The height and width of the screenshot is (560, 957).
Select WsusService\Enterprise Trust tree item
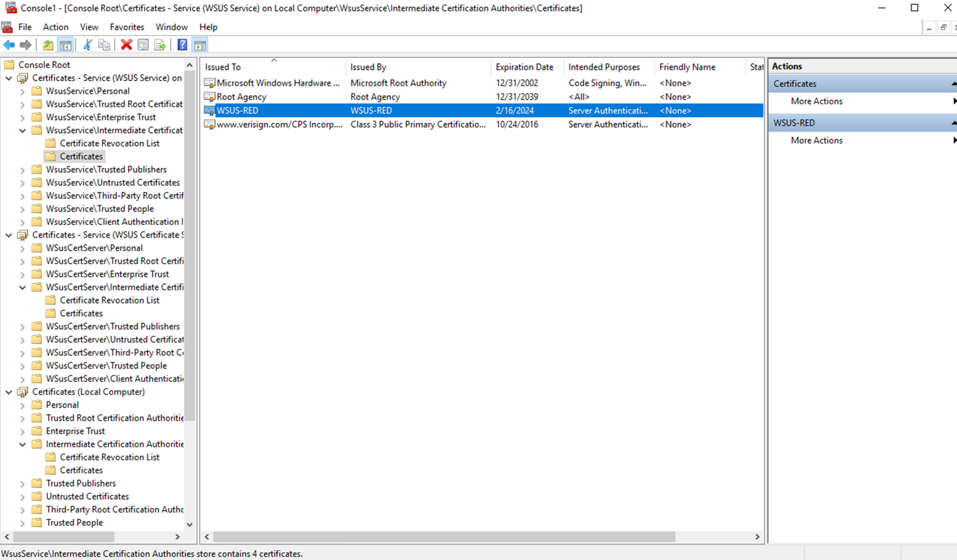point(101,117)
